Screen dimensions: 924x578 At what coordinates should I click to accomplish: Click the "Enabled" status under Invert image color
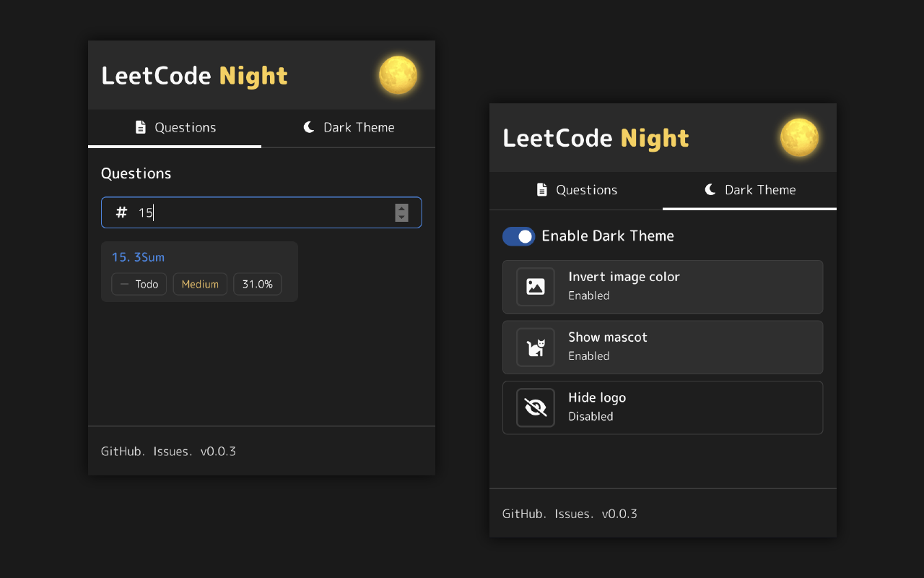point(589,296)
